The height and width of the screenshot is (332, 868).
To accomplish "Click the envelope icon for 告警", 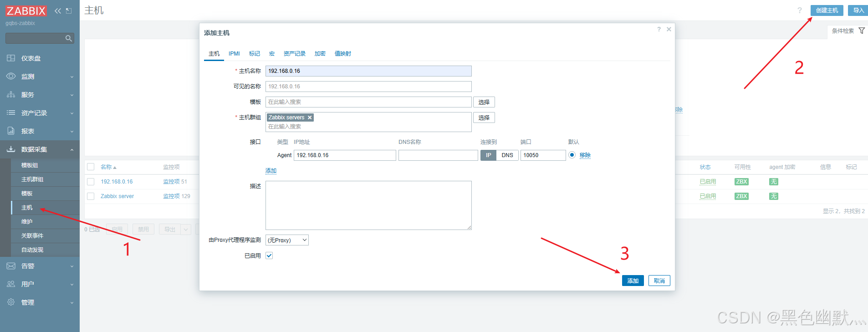I will point(11,266).
